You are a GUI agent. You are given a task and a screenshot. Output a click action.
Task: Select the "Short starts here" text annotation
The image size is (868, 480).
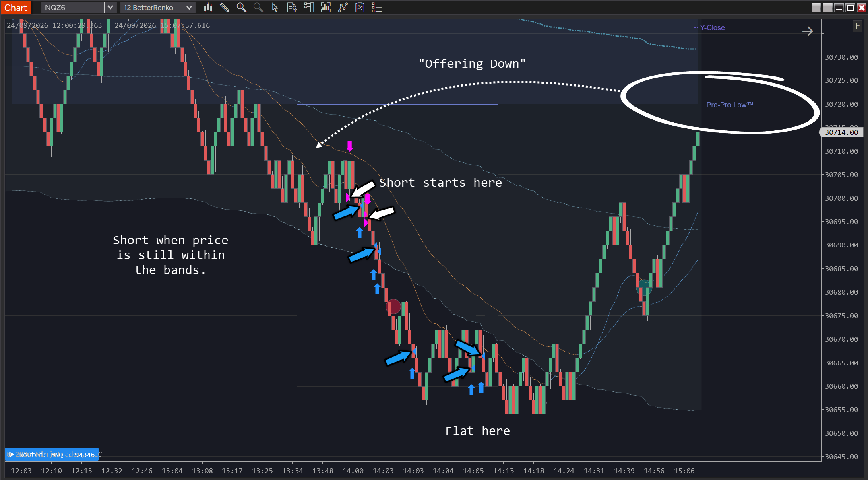[440, 183]
